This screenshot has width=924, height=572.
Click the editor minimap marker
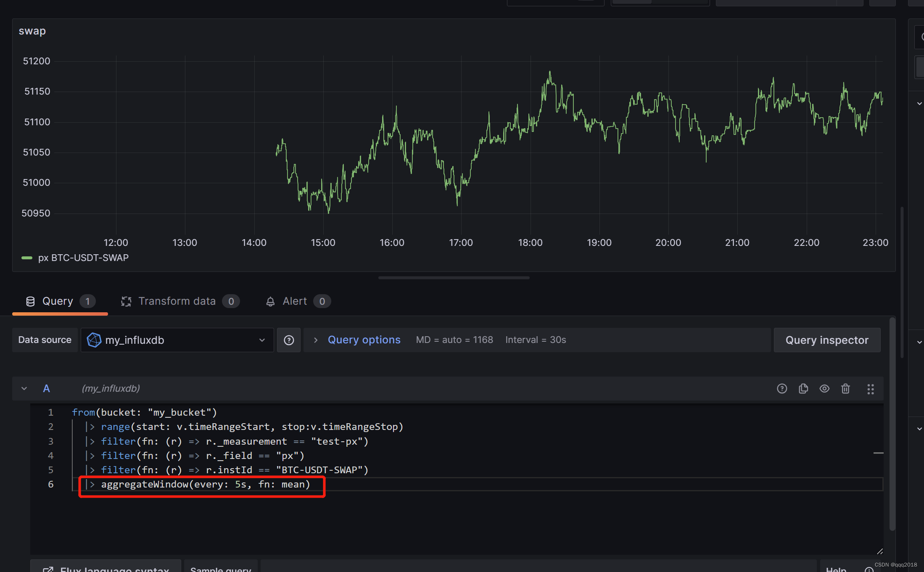point(878,453)
